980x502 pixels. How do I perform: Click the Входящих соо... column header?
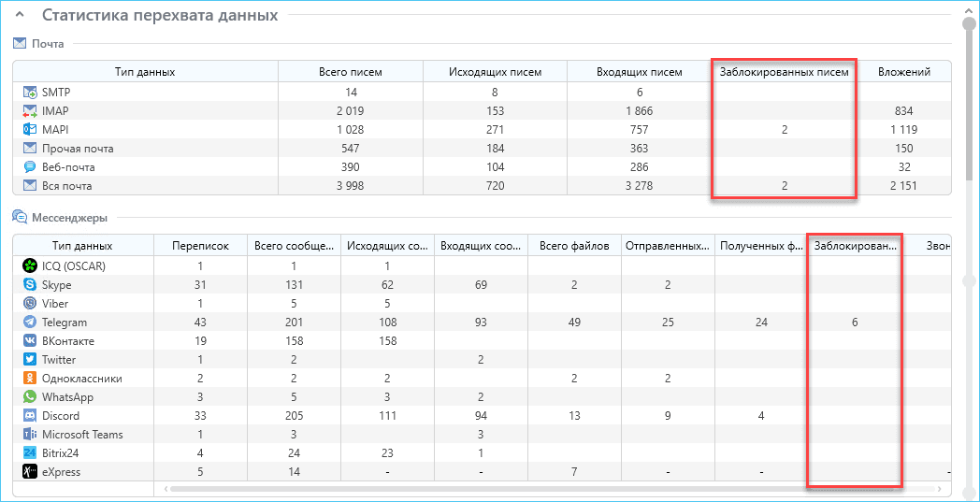pyautogui.click(x=481, y=246)
